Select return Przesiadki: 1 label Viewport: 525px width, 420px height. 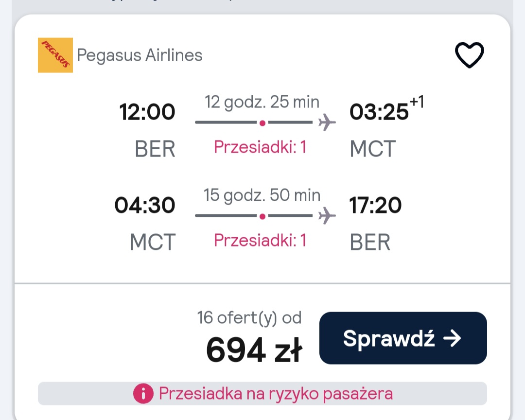point(260,240)
